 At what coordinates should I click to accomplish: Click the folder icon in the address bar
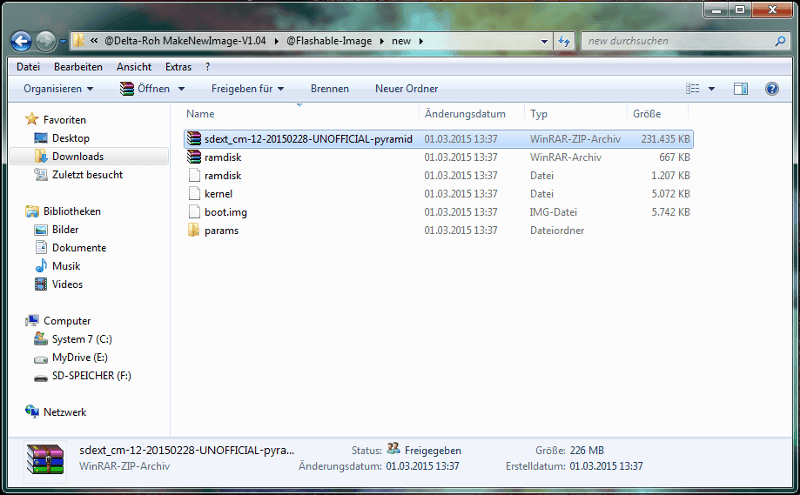pos(78,41)
